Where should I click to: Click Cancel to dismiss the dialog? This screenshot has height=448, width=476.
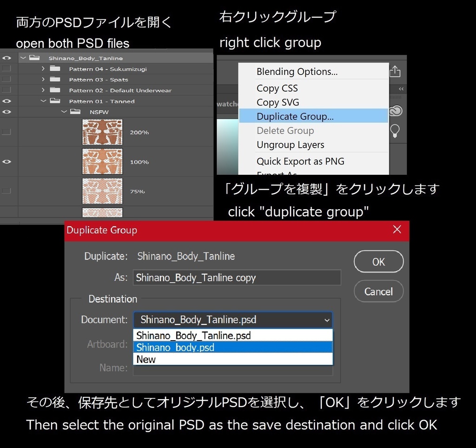378,291
